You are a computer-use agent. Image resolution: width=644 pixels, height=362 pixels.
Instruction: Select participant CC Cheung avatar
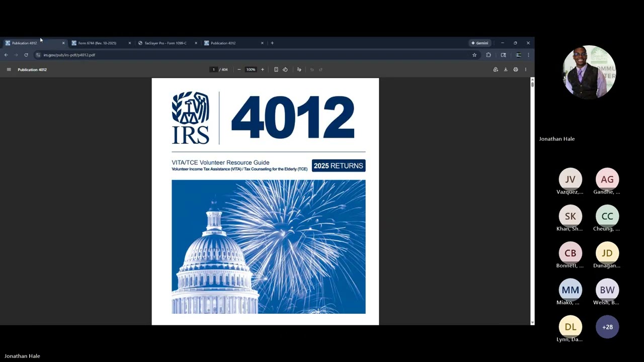607,216
